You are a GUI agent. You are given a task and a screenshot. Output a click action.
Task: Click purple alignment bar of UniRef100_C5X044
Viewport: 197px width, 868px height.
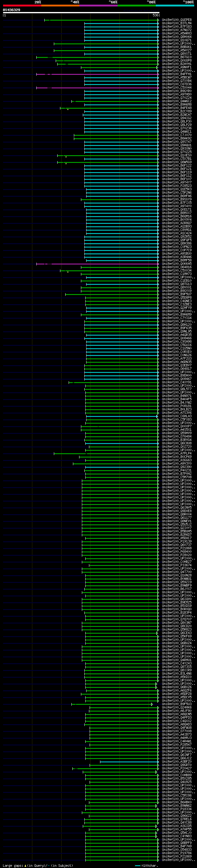[98, 88]
